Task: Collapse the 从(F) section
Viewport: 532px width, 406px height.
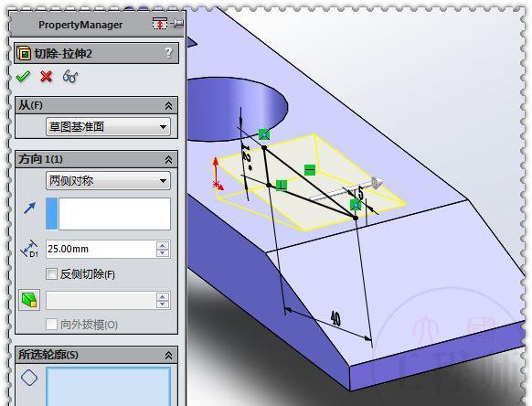Action: click(x=168, y=105)
